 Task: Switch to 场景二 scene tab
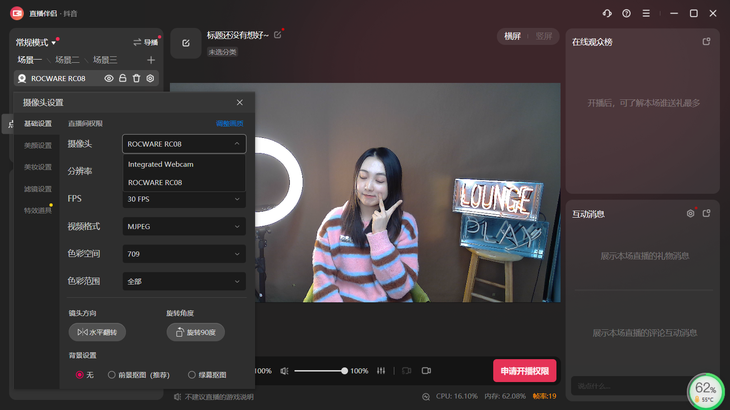pyautogui.click(x=67, y=60)
